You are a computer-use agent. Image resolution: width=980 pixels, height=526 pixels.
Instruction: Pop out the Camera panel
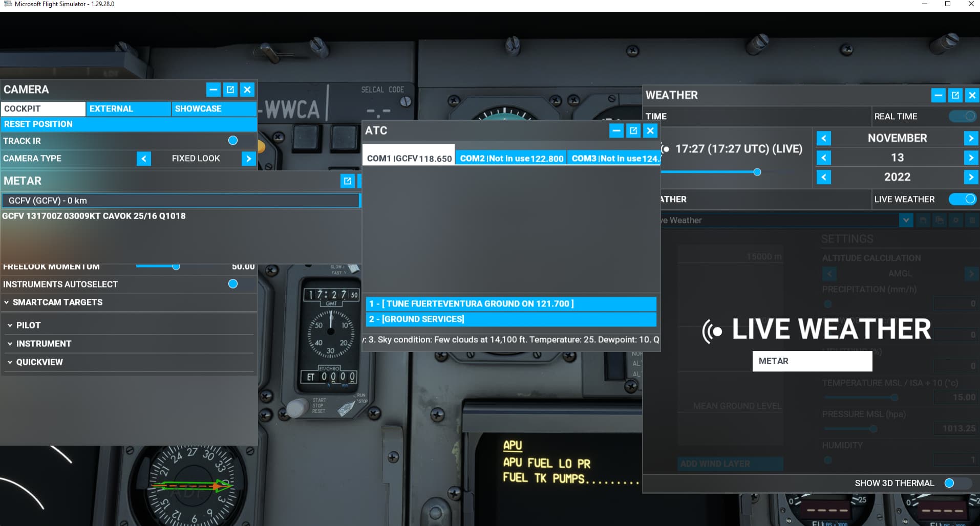[x=230, y=90]
